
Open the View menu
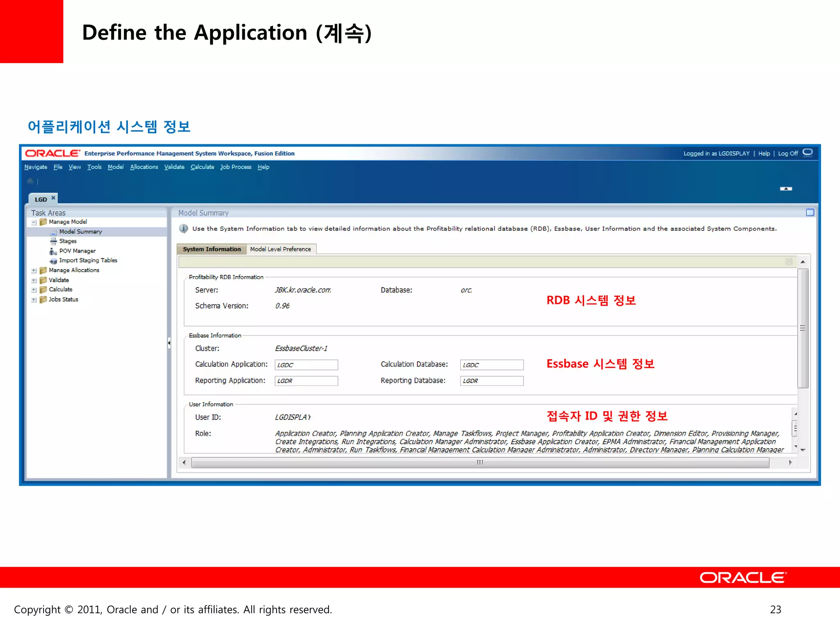coord(75,167)
